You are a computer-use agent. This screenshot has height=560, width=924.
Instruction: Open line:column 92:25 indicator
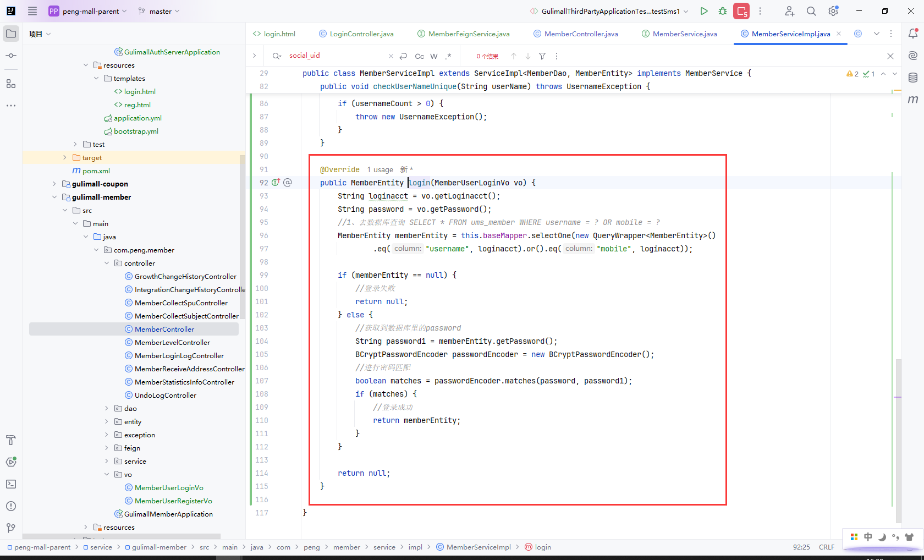(x=801, y=547)
